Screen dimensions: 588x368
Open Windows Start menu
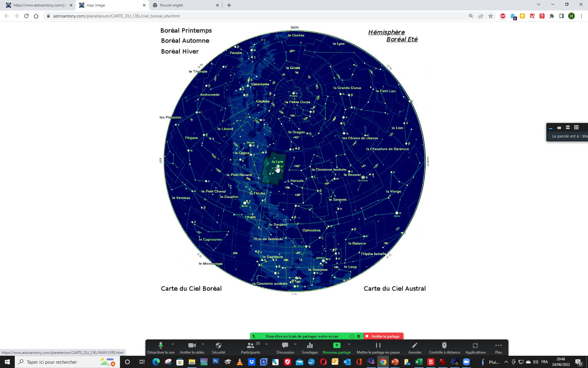coord(7,362)
